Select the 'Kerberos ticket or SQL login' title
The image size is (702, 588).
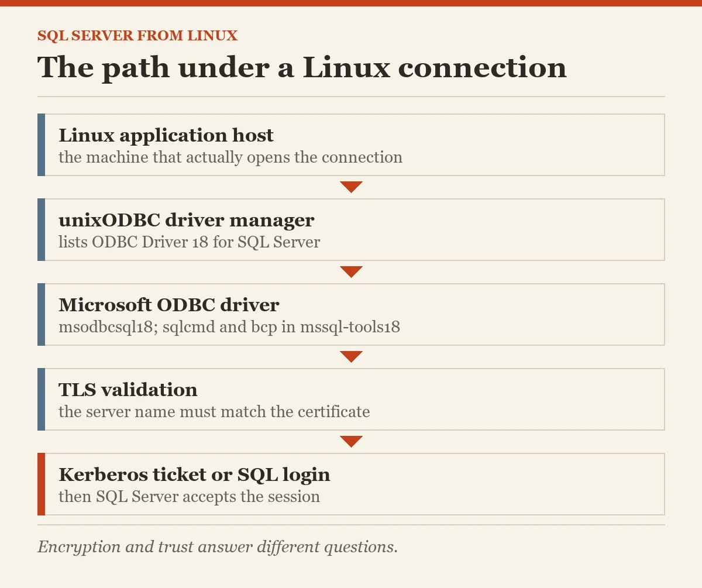click(x=194, y=474)
